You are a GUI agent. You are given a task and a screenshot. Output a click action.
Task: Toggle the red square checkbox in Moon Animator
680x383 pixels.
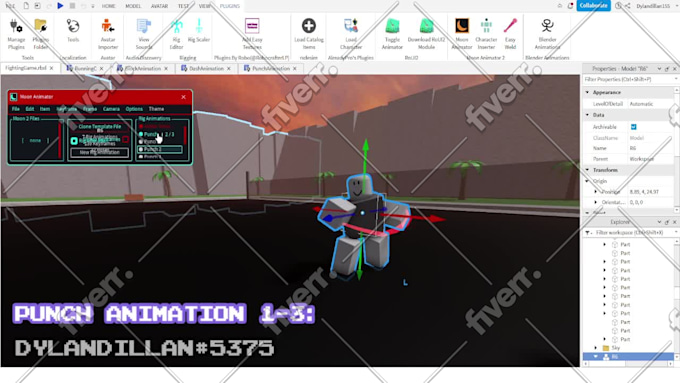point(125,139)
